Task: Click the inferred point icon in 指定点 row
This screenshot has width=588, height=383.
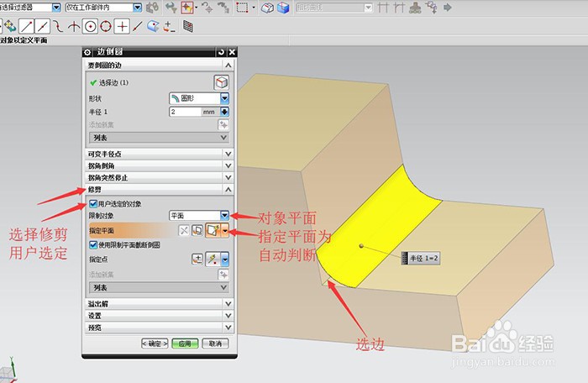Action: [213, 260]
